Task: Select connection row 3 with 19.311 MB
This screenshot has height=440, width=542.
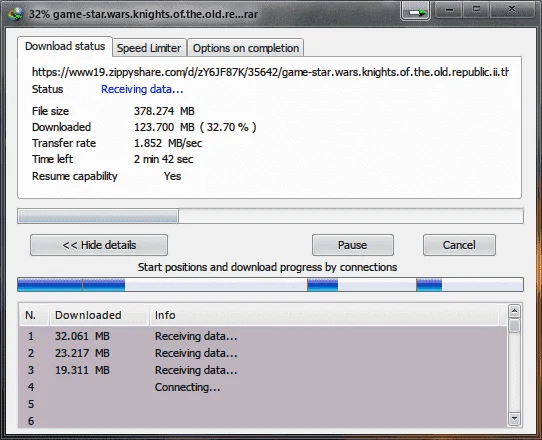Action: (x=263, y=370)
